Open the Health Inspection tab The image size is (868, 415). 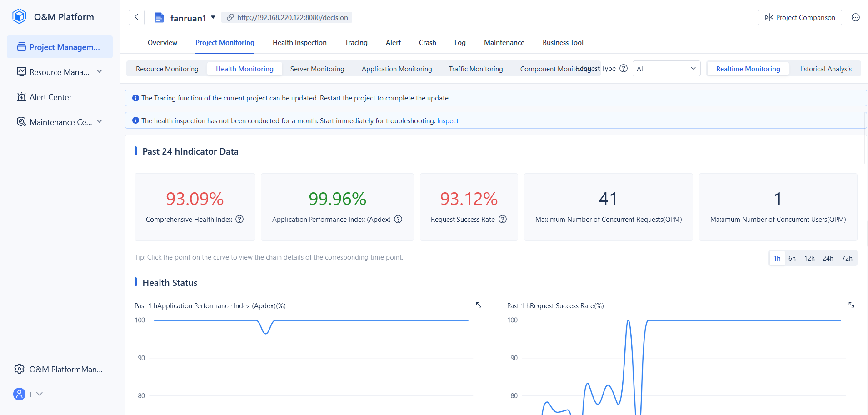299,43
